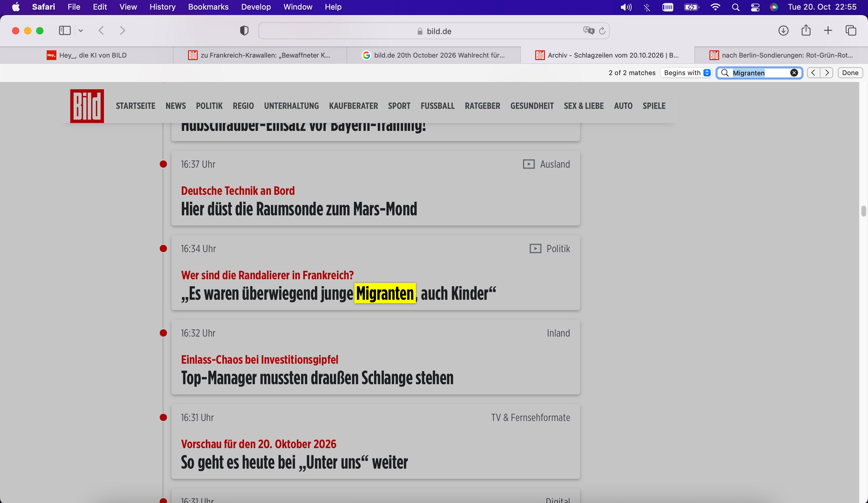This screenshot has width=868, height=503.
Task: Toggle the Safari sidebar icon
Action: point(65,31)
